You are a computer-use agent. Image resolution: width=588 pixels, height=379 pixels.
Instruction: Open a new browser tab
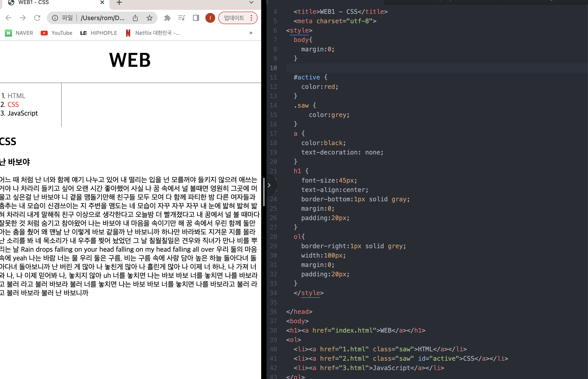tap(119, 2)
